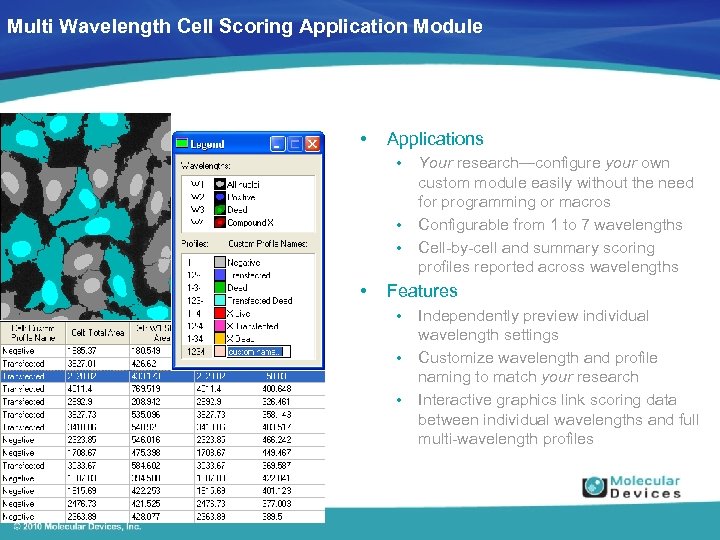The image size is (720, 540).
Task: Click table cell 180.549
Action: click(146, 351)
